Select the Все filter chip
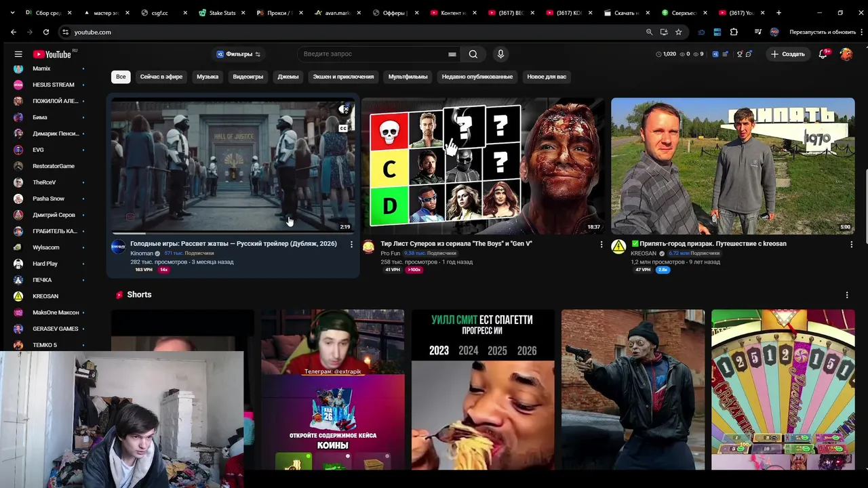The image size is (868, 488). pyautogui.click(x=121, y=77)
